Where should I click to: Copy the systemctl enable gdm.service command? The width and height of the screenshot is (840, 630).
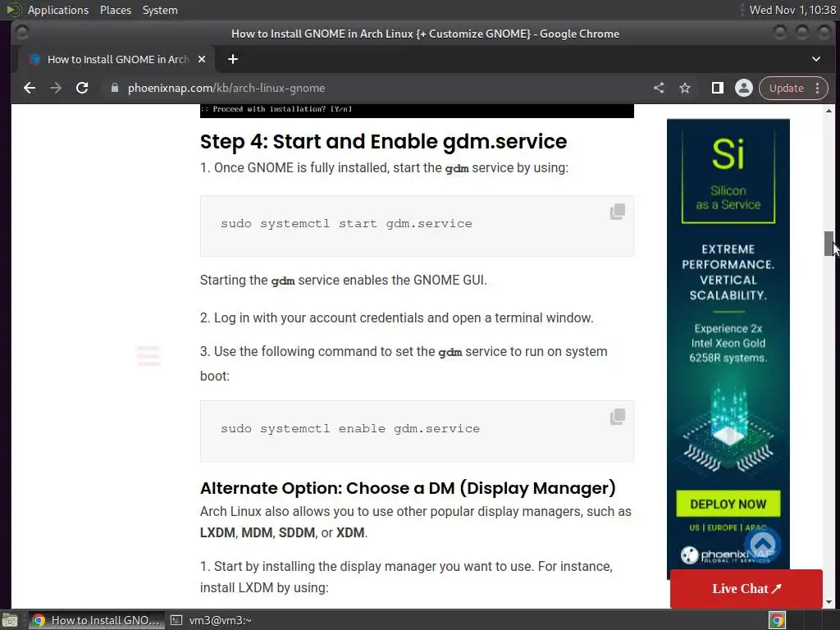[617, 417]
